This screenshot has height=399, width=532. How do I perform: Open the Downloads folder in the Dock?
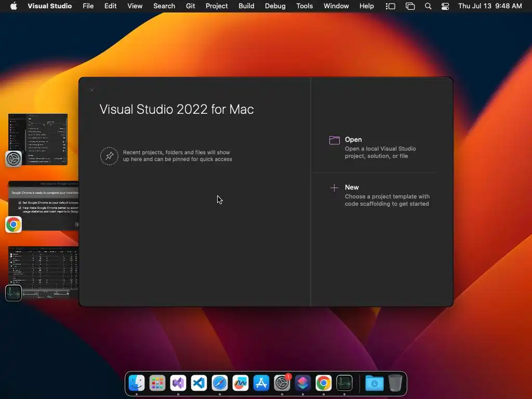374,383
